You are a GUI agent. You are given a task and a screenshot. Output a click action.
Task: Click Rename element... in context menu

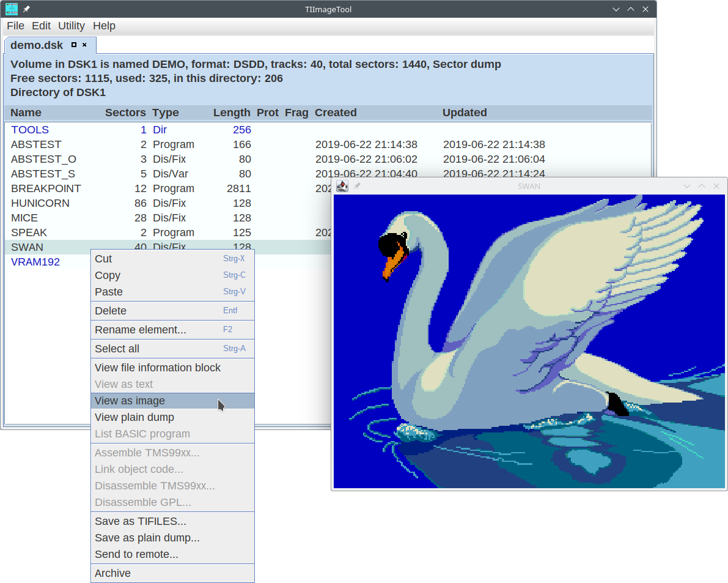click(x=140, y=330)
